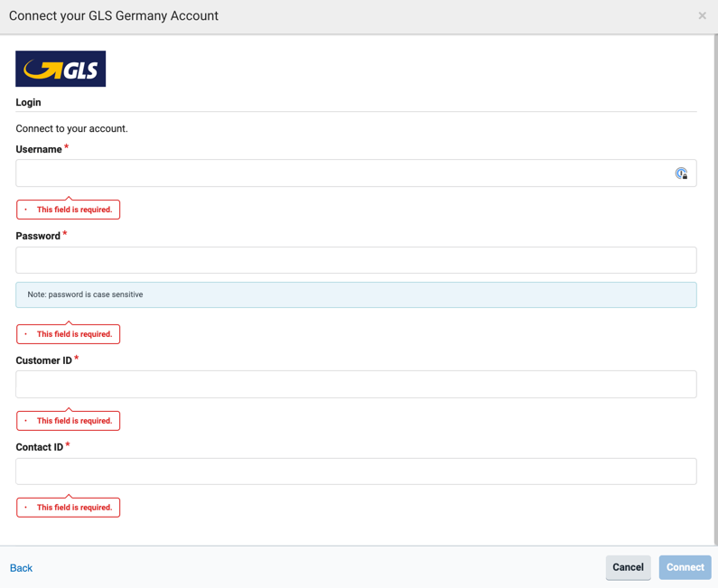
Task: Go back using the Back link
Action: (21, 568)
